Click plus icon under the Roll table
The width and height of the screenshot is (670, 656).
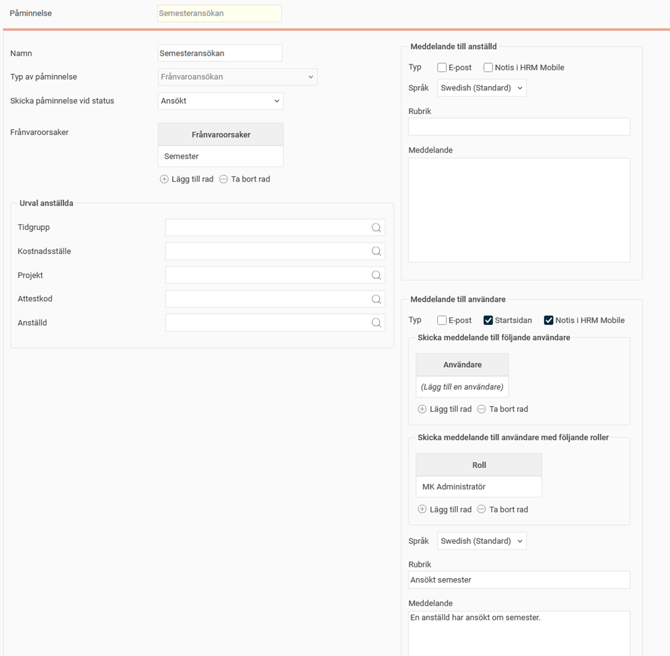coord(422,509)
